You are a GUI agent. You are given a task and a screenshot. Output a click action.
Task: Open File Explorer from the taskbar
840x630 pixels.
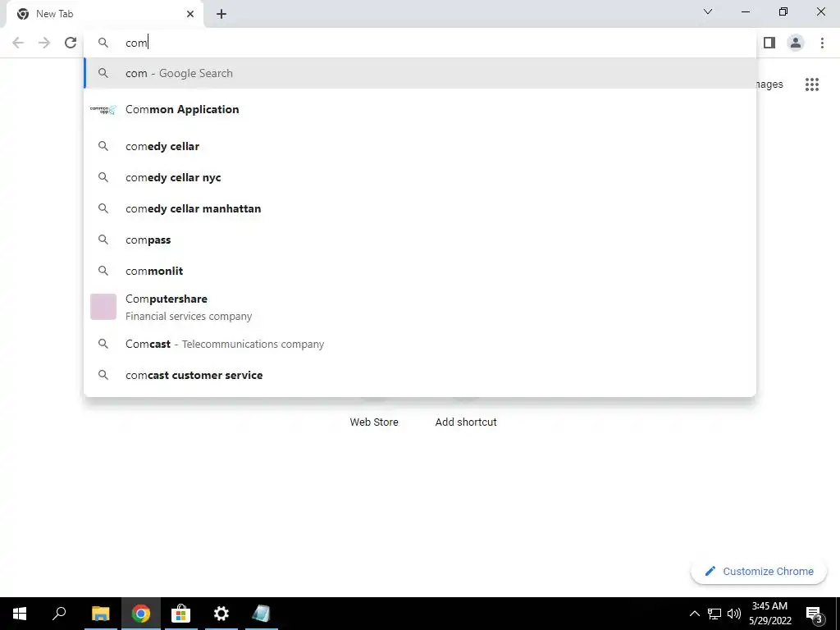pyautogui.click(x=100, y=614)
